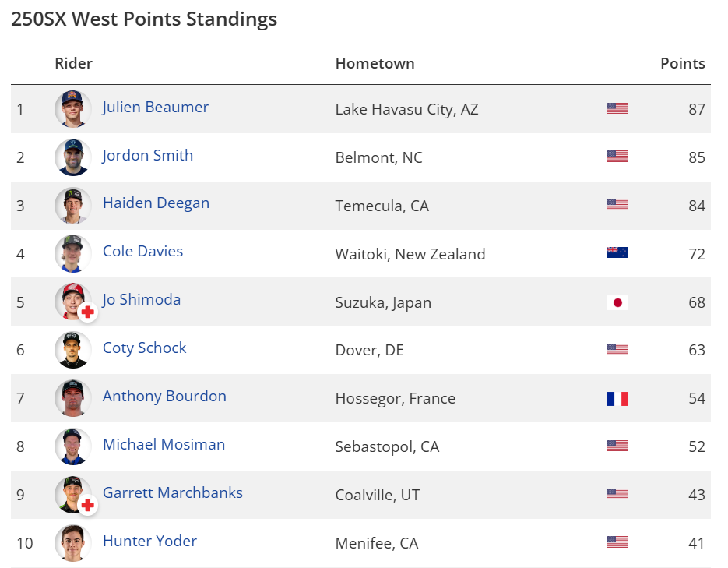Click the Rider column header

[74, 64]
